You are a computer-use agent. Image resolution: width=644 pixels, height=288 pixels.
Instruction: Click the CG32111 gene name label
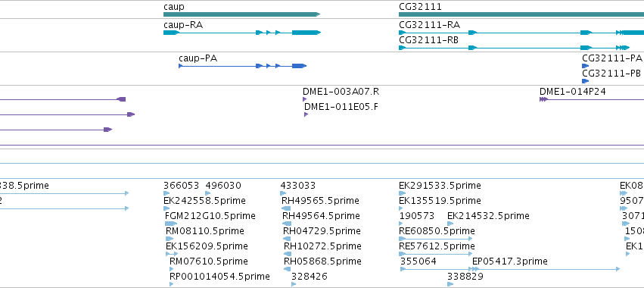(420, 7)
